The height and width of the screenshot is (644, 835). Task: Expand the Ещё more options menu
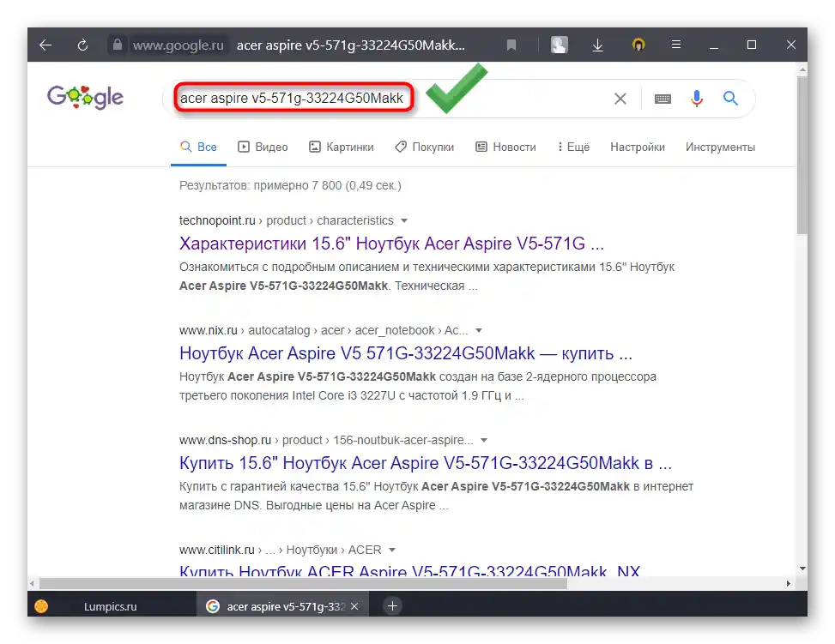pyautogui.click(x=573, y=147)
